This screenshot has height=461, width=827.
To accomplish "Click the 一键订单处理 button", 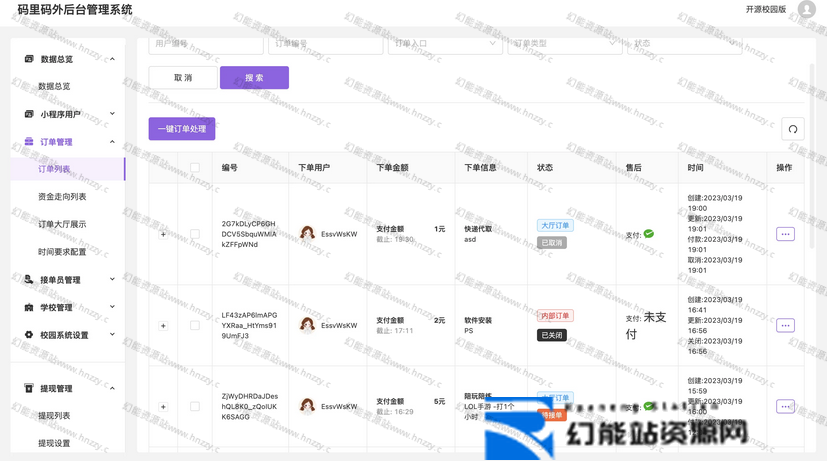I will click(x=182, y=129).
